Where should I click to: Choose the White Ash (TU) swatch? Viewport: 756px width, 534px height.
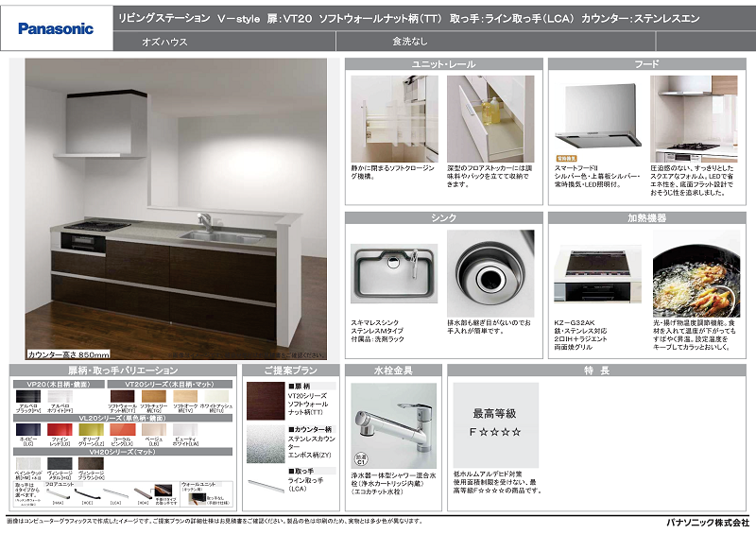click(216, 397)
